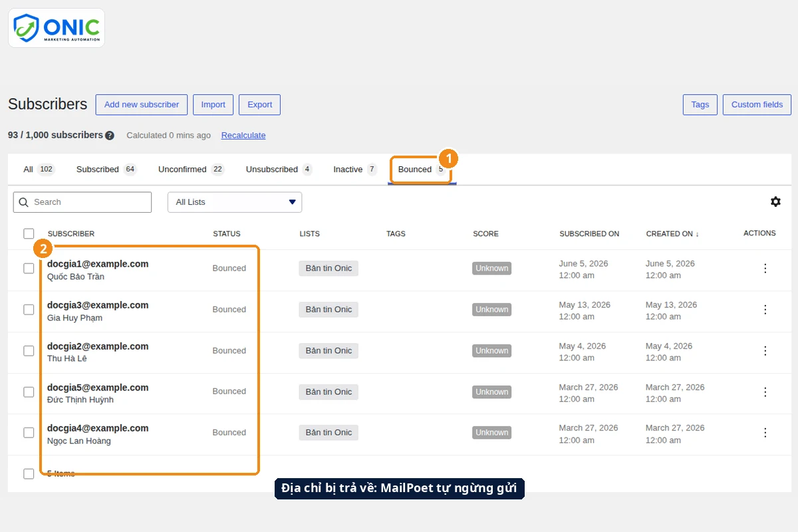Viewport: 798px width, 532px height.
Task: Expand the All Lists dropdown
Action: point(235,202)
